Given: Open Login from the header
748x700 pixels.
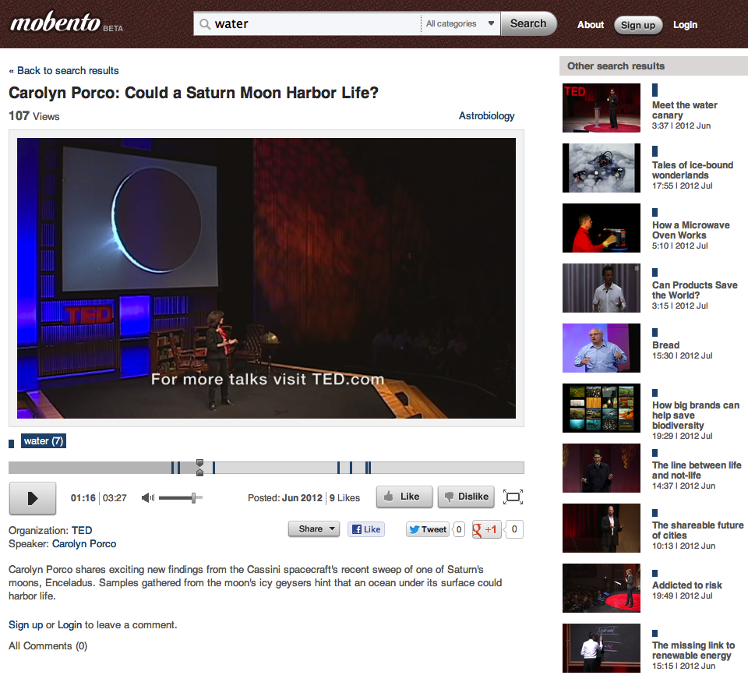Looking at the screenshot, I should [x=685, y=25].
